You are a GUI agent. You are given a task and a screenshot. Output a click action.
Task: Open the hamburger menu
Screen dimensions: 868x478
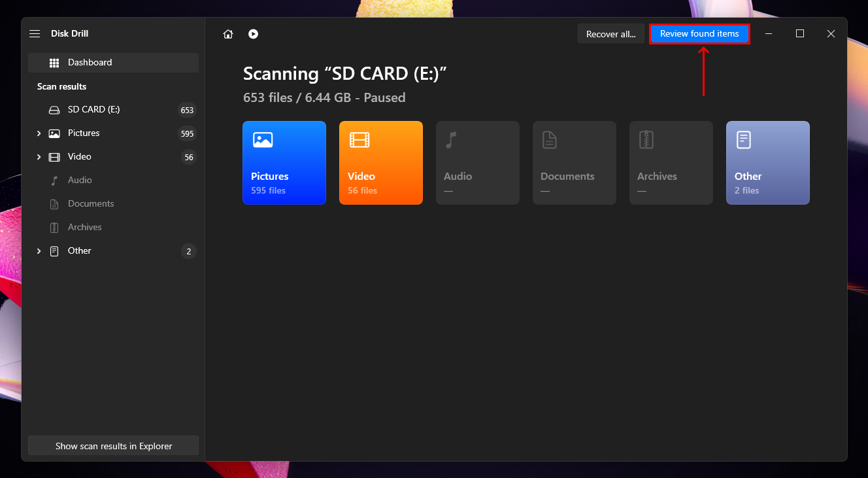35,34
